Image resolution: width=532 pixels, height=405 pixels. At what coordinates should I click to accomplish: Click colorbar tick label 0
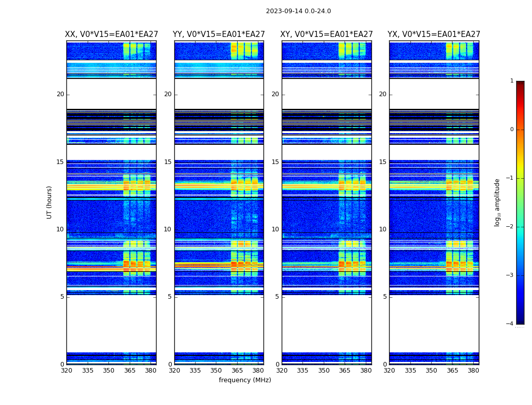pos(512,130)
